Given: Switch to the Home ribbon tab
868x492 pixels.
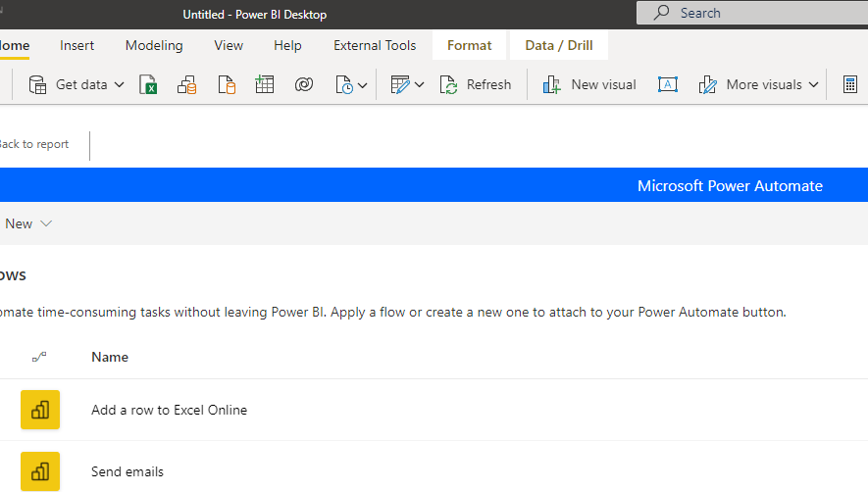Looking at the screenshot, I should pos(15,45).
